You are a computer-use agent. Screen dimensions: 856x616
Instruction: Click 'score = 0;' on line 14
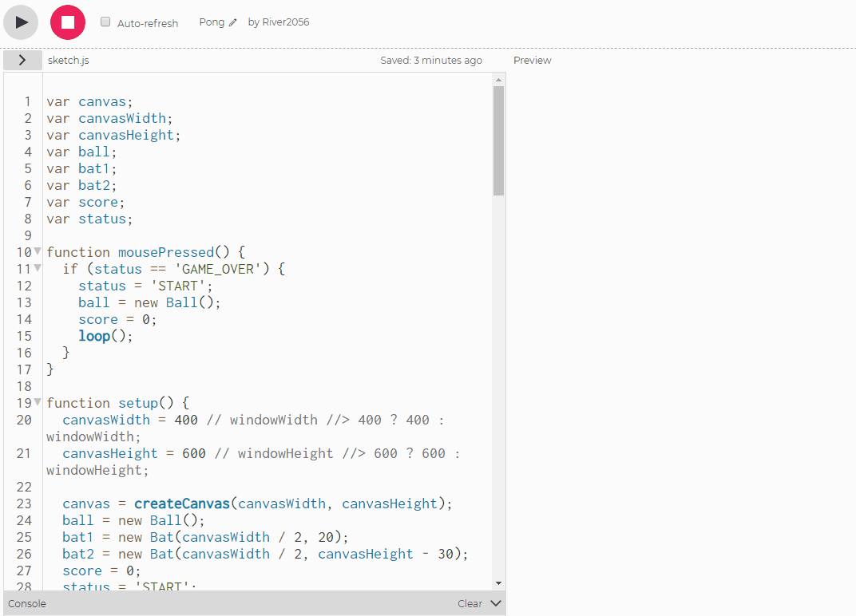pyautogui.click(x=118, y=319)
